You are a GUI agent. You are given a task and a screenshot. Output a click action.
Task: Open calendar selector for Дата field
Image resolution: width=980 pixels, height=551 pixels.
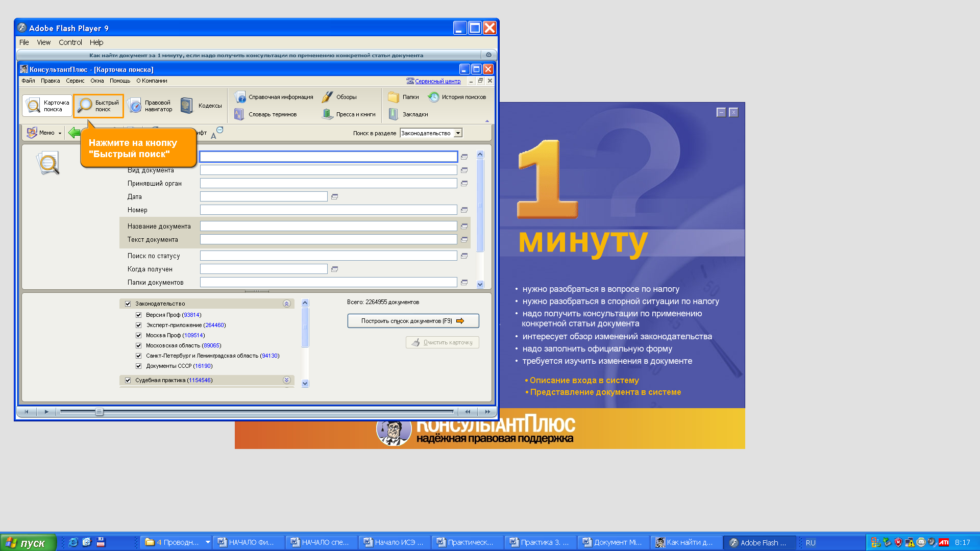click(334, 196)
